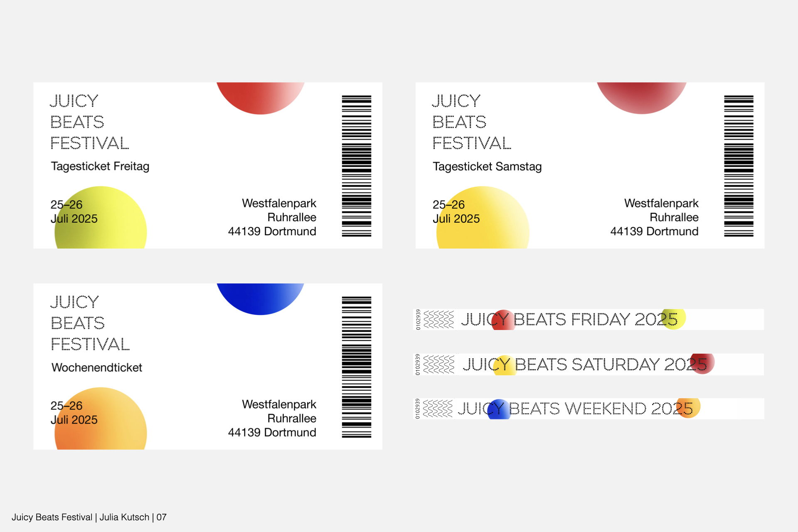Click the JUICY BEATS WEEKEND 2025 wristband text
798x532 pixels.
pyautogui.click(x=575, y=409)
